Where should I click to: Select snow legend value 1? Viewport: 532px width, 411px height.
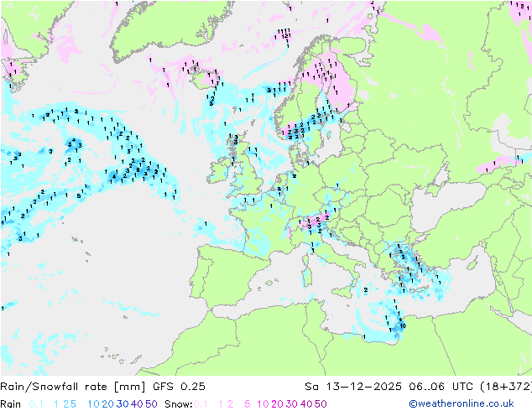[221, 404]
